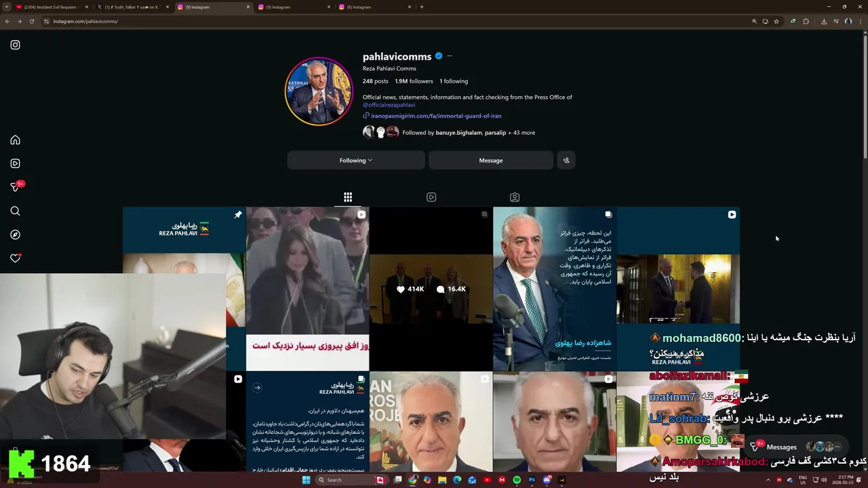868x488 pixels.
Task: Open the @officialrezapahlavi mention link
Action: pyautogui.click(x=389, y=105)
